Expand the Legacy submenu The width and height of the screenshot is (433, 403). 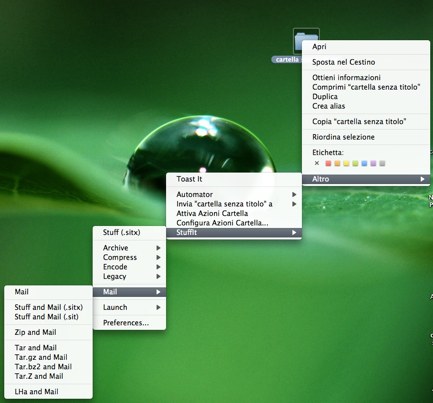129,276
